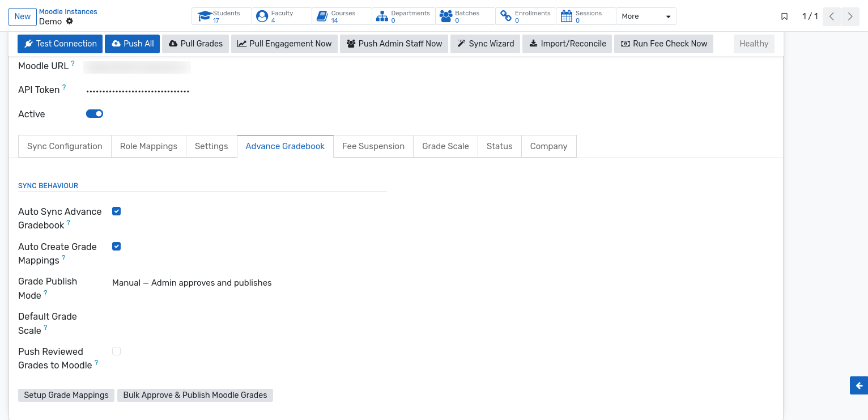The height and width of the screenshot is (420, 868).
Task: Click the Moodle Instances breadcrumb link
Action: coord(68,12)
